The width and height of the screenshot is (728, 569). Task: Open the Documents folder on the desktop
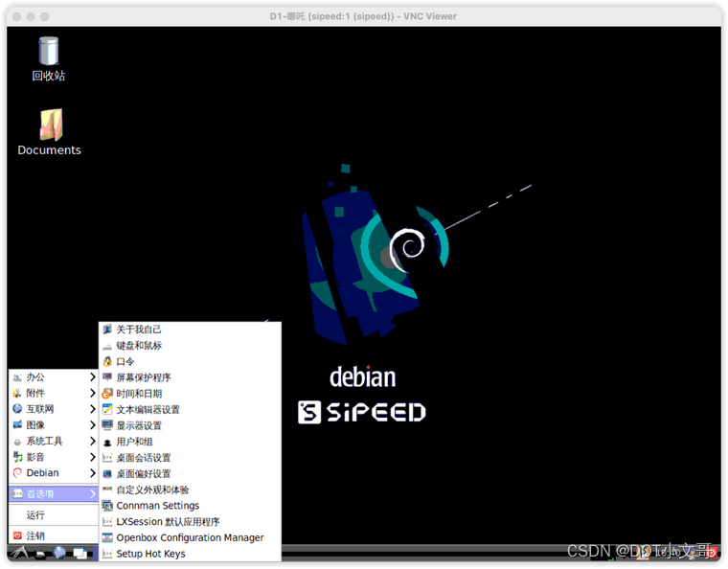click(x=49, y=132)
